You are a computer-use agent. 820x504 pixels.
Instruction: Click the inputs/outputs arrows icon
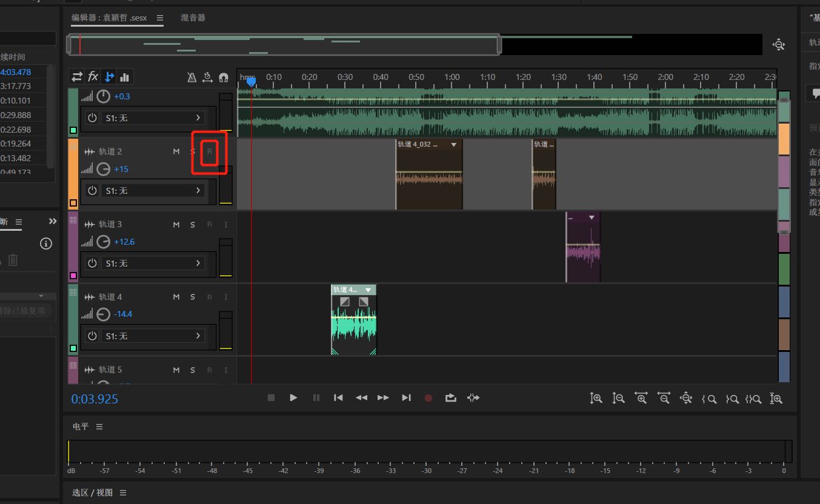pos(77,77)
